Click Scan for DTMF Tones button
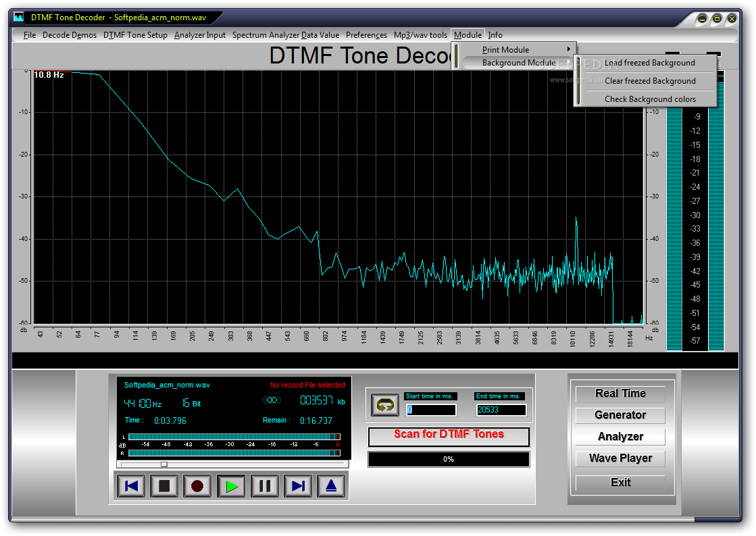Image resolution: width=756 pixels, height=536 pixels. [x=449, y=436]
